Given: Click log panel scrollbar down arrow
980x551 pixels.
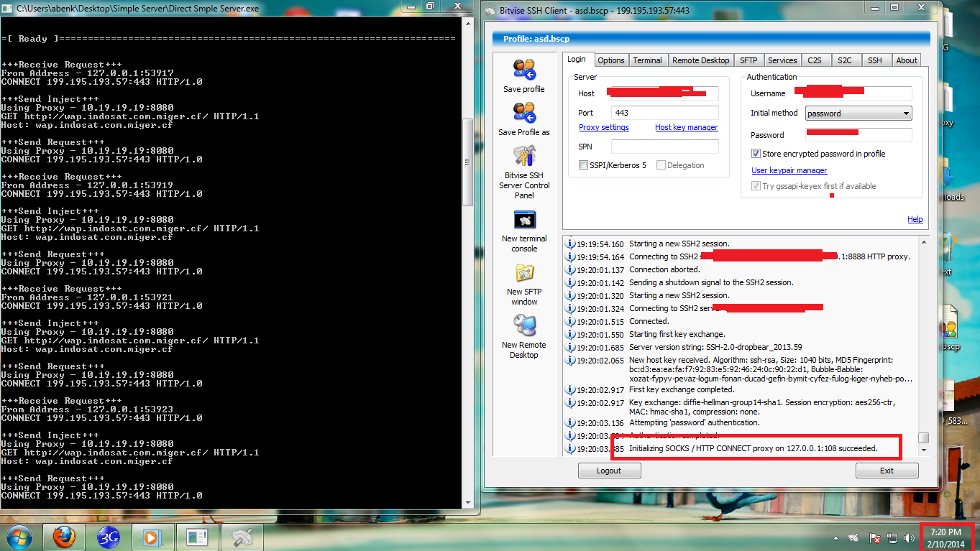Looking at the screenshot, I should tap(924, 450).
